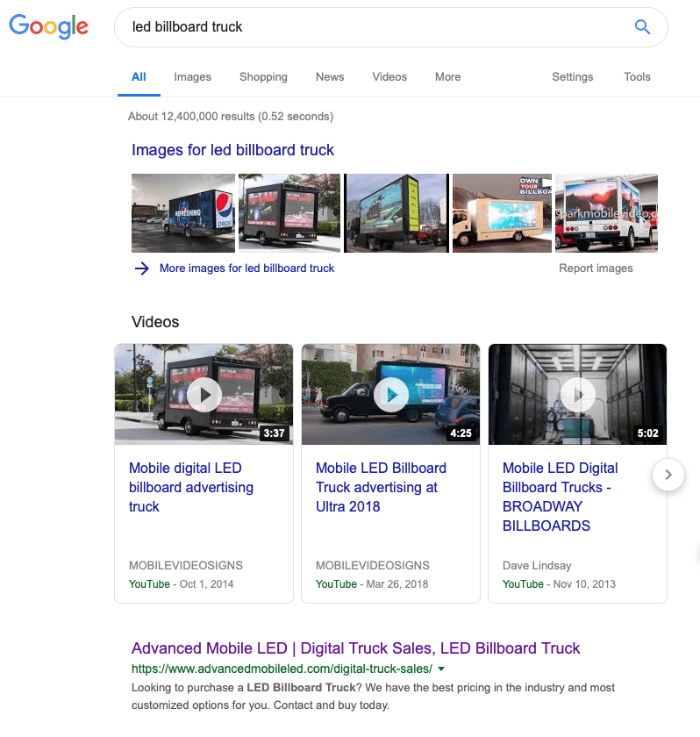Viewport: 700px width, 737px height.
Task: Select the All tab
Action: pos(139,76)
